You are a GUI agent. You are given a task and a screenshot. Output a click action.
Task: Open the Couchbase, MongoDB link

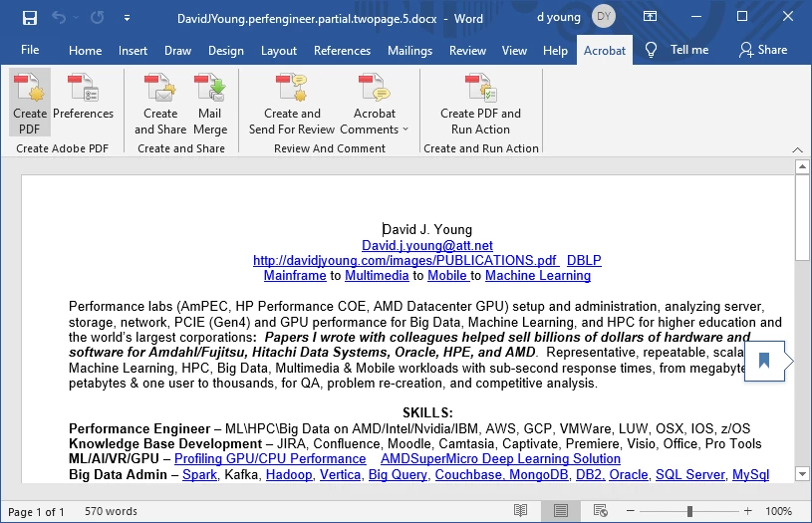[501, 474]
